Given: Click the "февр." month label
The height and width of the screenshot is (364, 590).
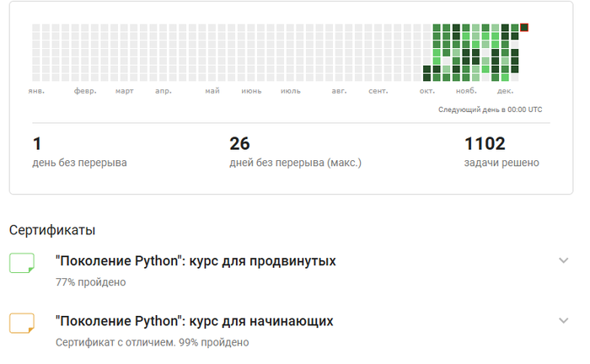Looking at the screenshot, I should click(x=85, y=91).
